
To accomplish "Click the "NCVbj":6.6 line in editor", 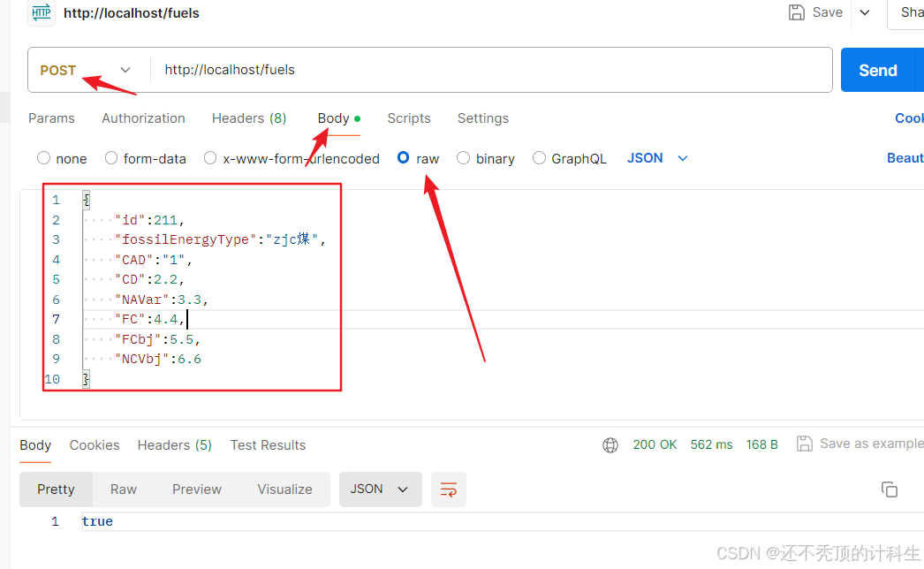I will 158,359.
